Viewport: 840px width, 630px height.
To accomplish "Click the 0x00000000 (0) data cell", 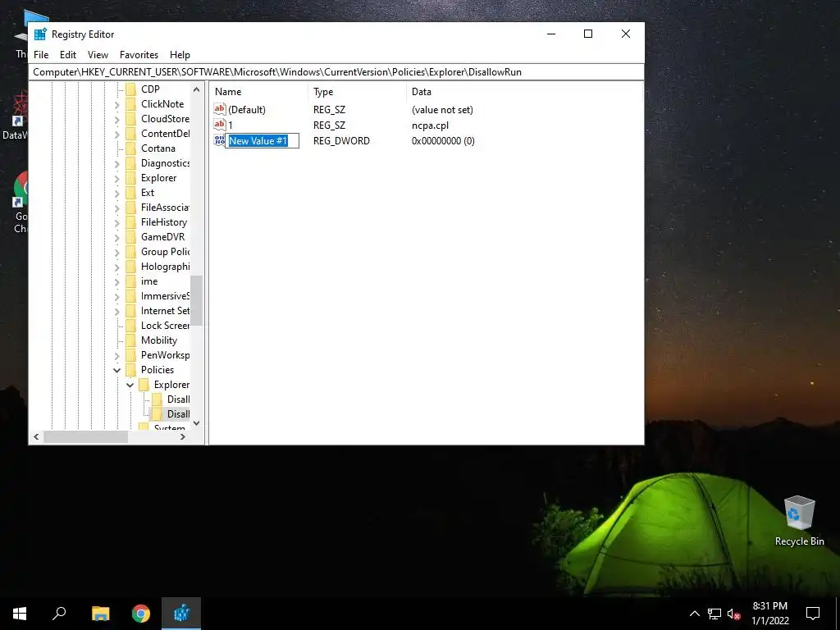I will (443, 141).
